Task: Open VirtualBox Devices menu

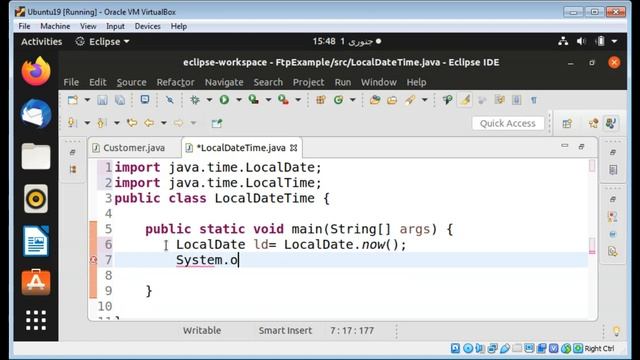Action: tap(147, 26)
